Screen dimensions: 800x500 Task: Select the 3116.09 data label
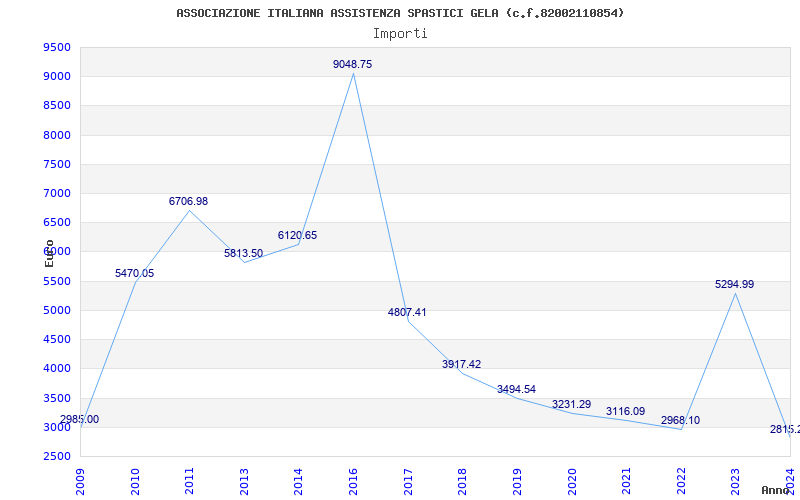[626, 411]
